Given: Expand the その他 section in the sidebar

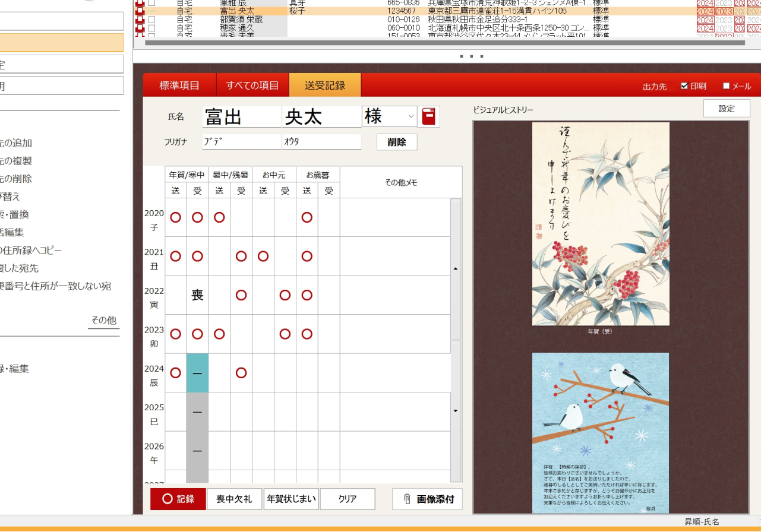Looking at the screenshot, I should 103,319.
